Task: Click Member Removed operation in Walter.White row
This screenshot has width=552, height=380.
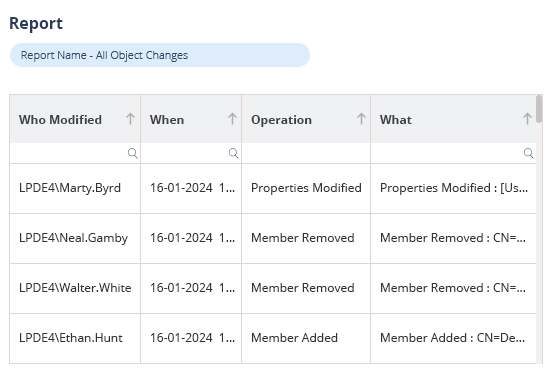Action: [306, 288]
